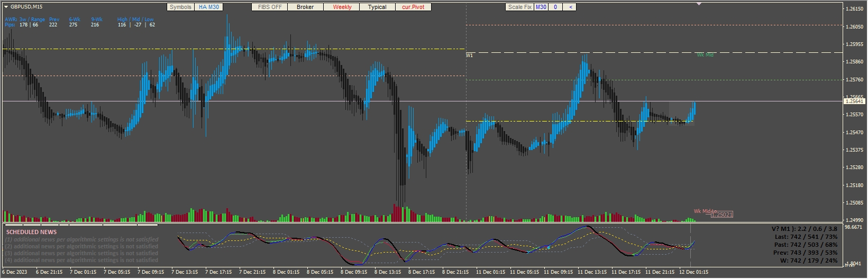Image resolution: width=868 pixels, height=279 pixels.
Task: Click the High / Mid / Low label
Action: click(x=135, y=20)
